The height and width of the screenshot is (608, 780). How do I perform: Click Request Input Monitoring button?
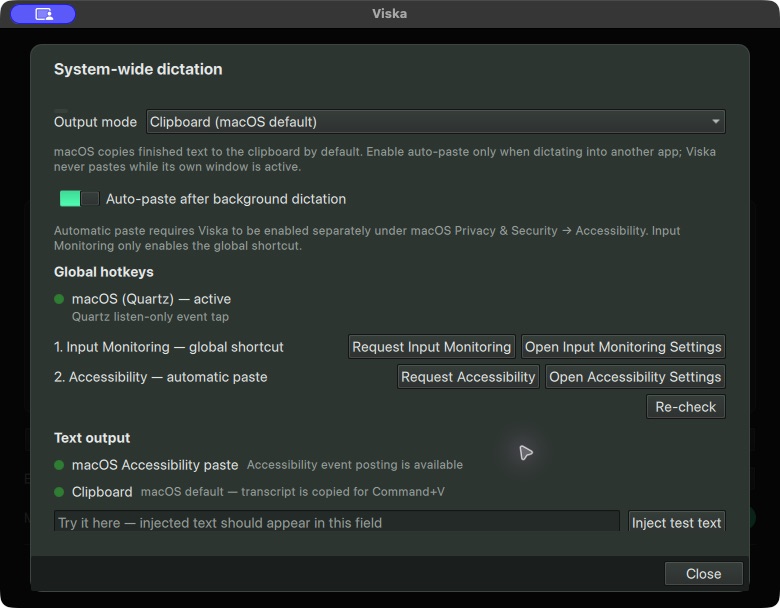(431, 347)
